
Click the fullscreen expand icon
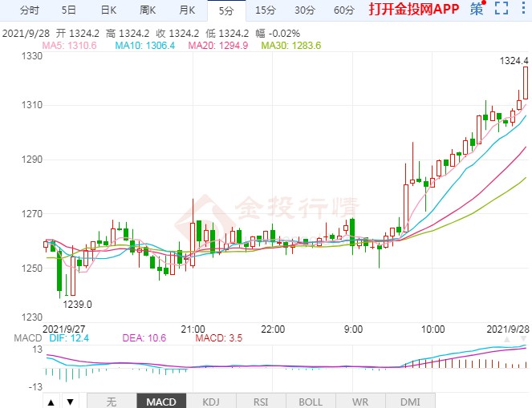point(502,10)
